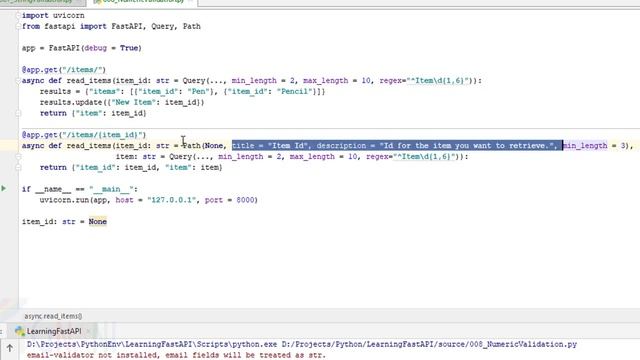Click the '@app.get("/items/")' decorator
The height and width of the screenshot is (360, 640).
click(64, 70)
